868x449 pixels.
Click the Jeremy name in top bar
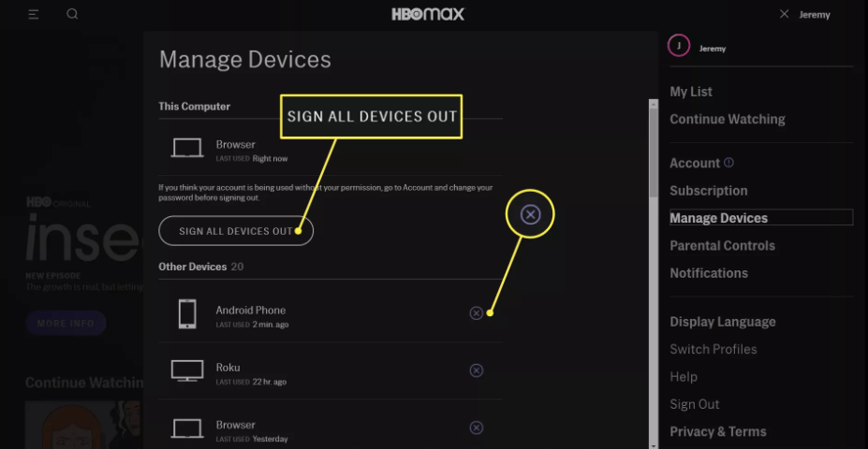(x=815, y=15)
